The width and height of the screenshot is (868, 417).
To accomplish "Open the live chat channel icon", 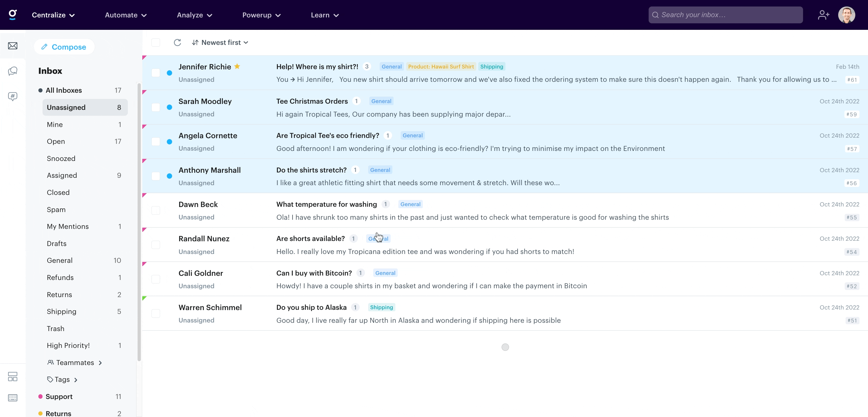I will [x=12, y=71].
